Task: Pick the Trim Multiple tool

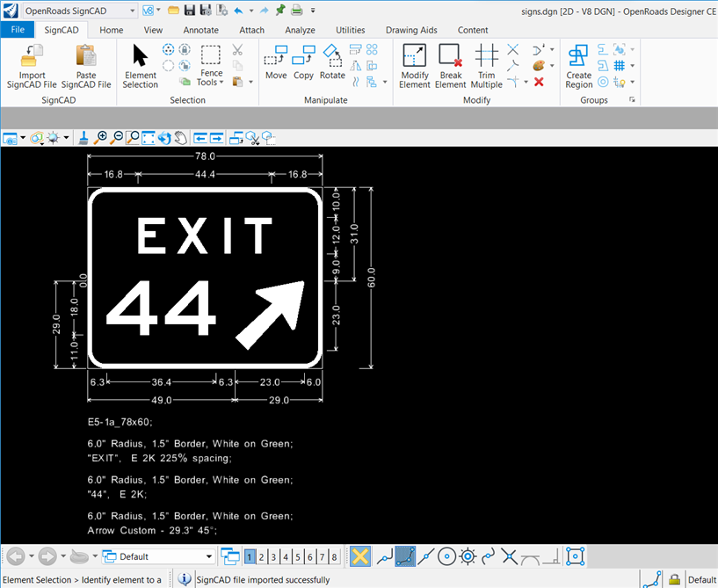Action: pos(486,67)
